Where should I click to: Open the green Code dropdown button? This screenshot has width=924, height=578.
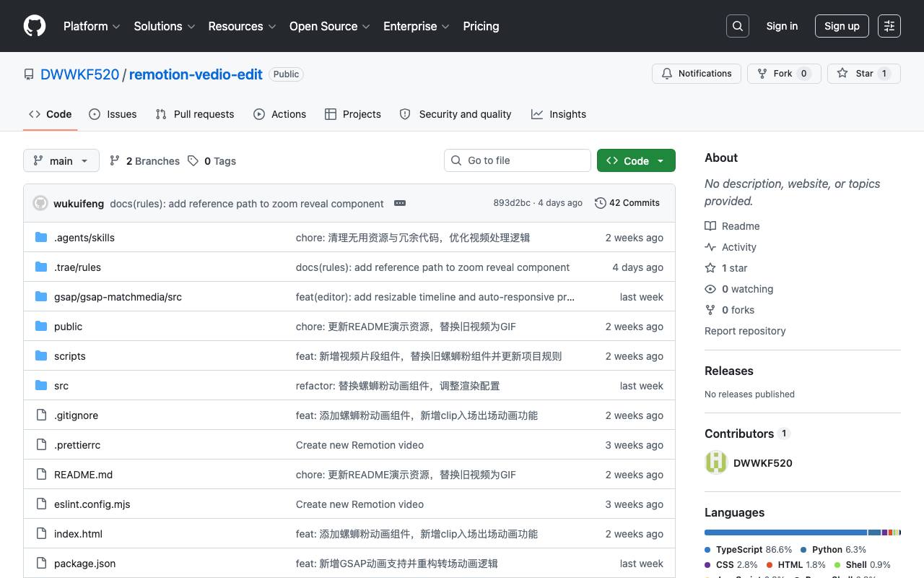636,160
